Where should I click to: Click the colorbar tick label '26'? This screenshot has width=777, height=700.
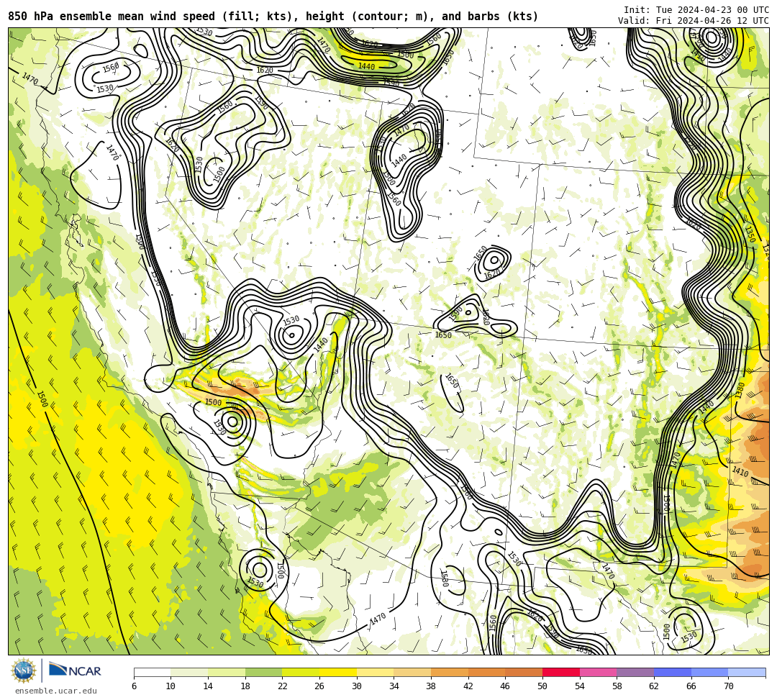coord(319,686)
